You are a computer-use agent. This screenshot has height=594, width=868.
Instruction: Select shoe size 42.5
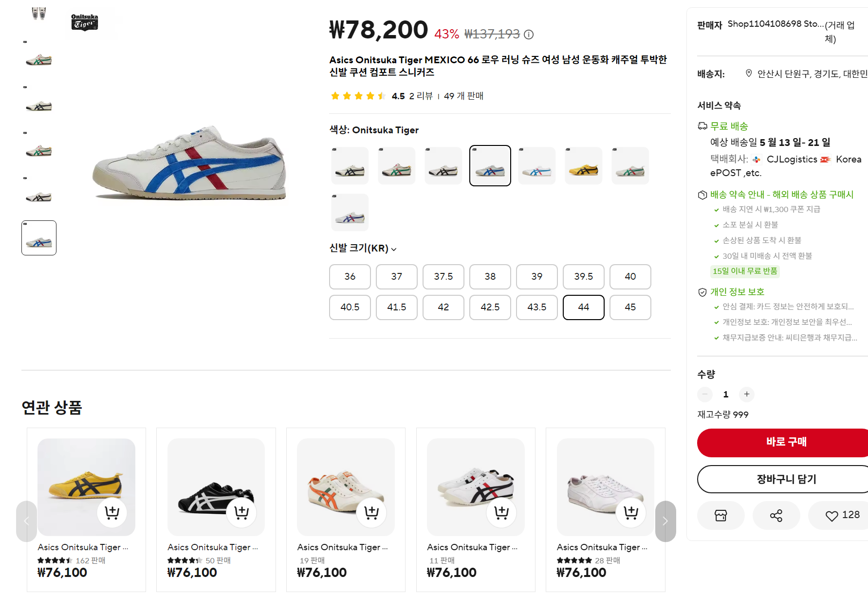[x=490, y=307]
